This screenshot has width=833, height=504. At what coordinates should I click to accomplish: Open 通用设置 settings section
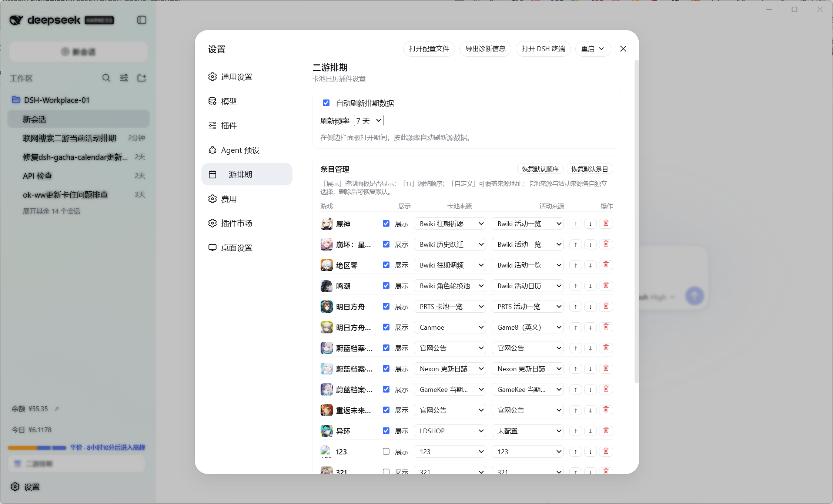[x=247, y=77]
